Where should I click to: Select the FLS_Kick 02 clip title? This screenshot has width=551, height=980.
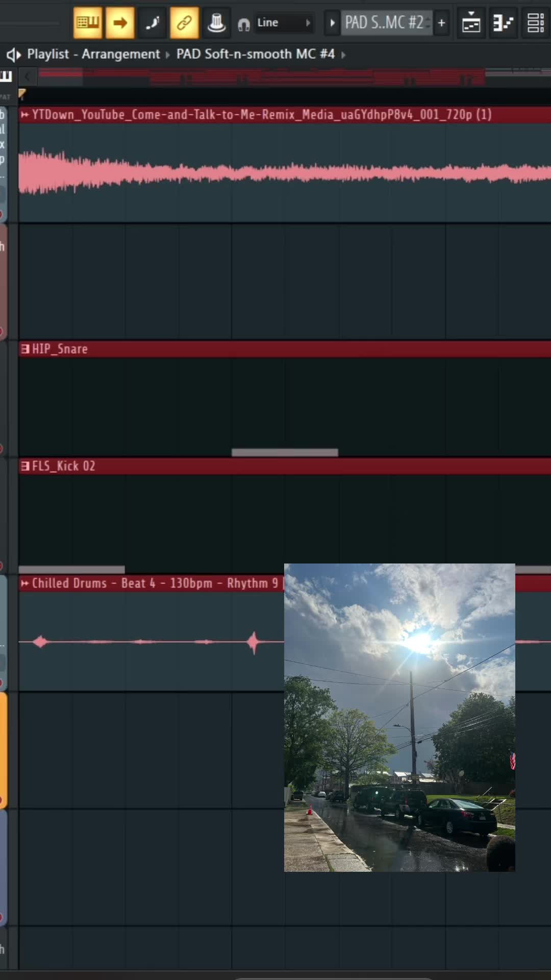(63, 466)
